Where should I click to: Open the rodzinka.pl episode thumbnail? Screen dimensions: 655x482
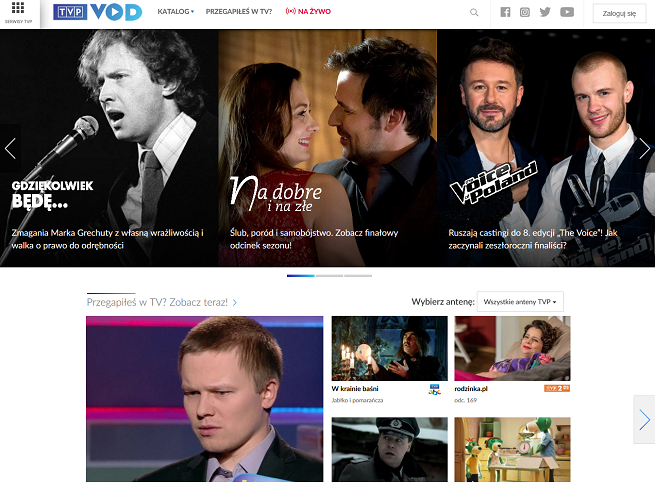tap(512, 348)
